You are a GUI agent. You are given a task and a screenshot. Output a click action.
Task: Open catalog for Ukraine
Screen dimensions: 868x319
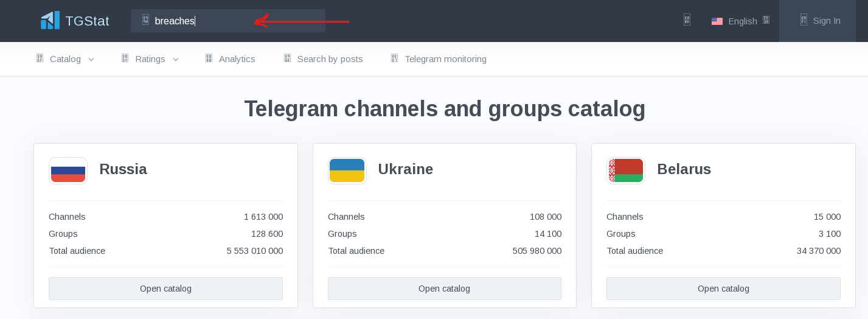pos(444,289)
